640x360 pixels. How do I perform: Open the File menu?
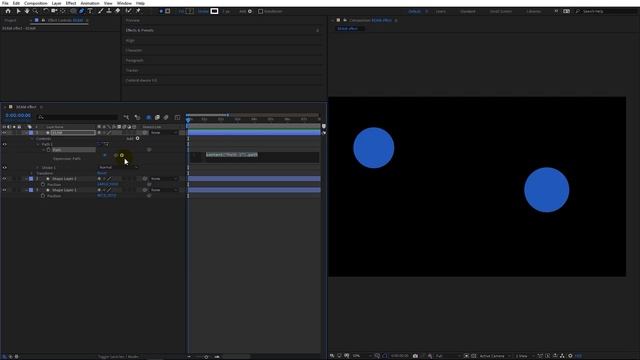click(x=5, y=3)
